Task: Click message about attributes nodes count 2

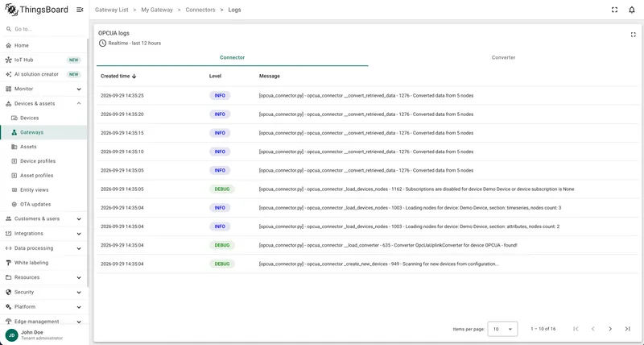Action: [409, 227]
